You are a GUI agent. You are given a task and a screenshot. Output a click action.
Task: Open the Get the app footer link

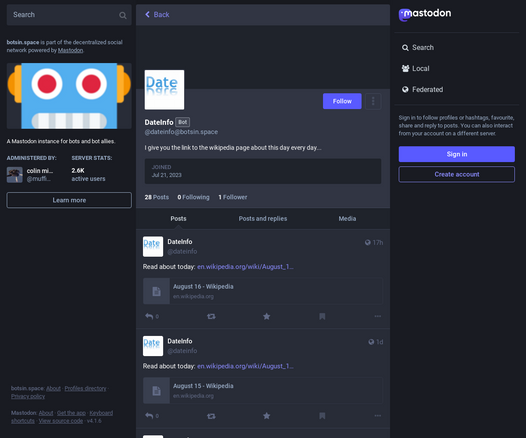71,413
